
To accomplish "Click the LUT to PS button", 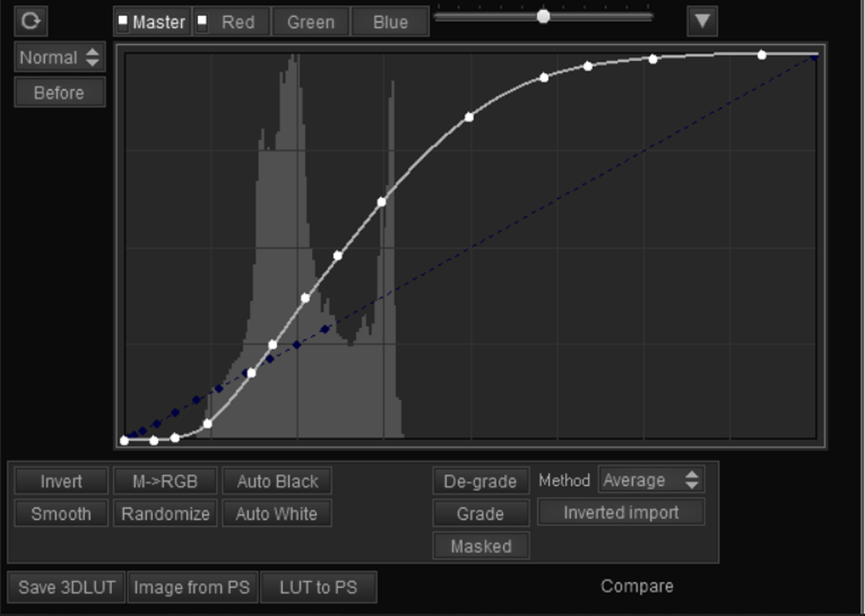I will (318, 587).
